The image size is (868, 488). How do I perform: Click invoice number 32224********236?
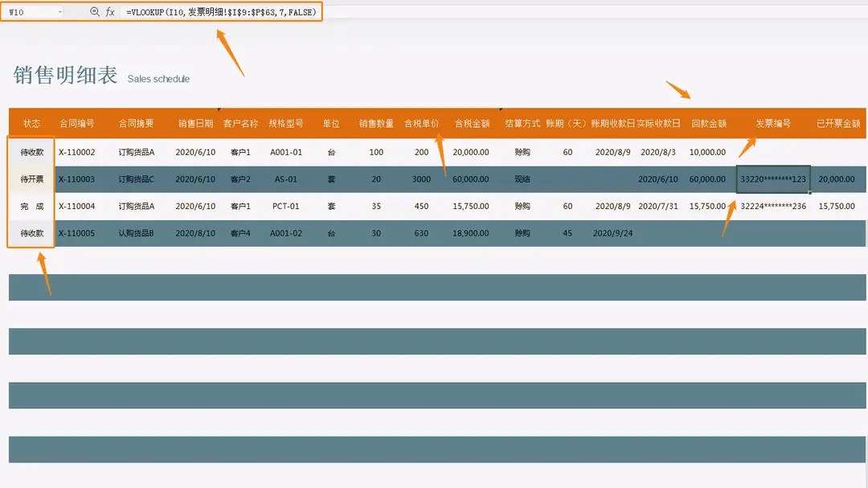(x=773, y=206)
